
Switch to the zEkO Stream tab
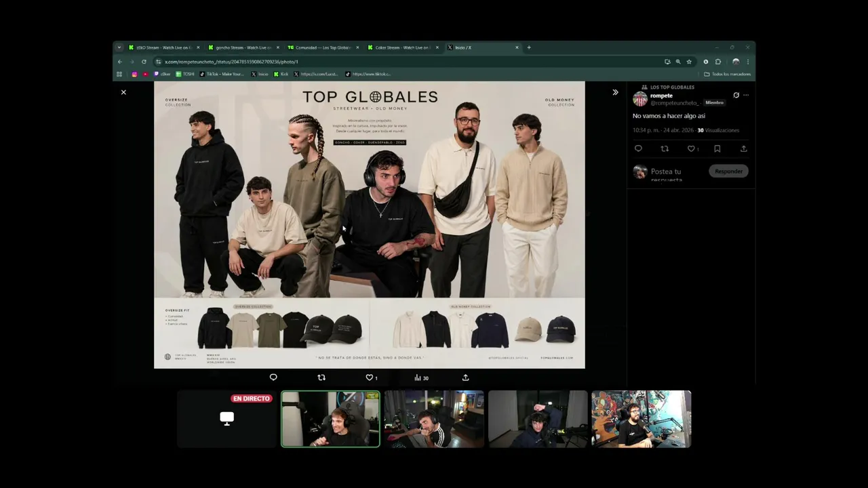tap(163, 47)
